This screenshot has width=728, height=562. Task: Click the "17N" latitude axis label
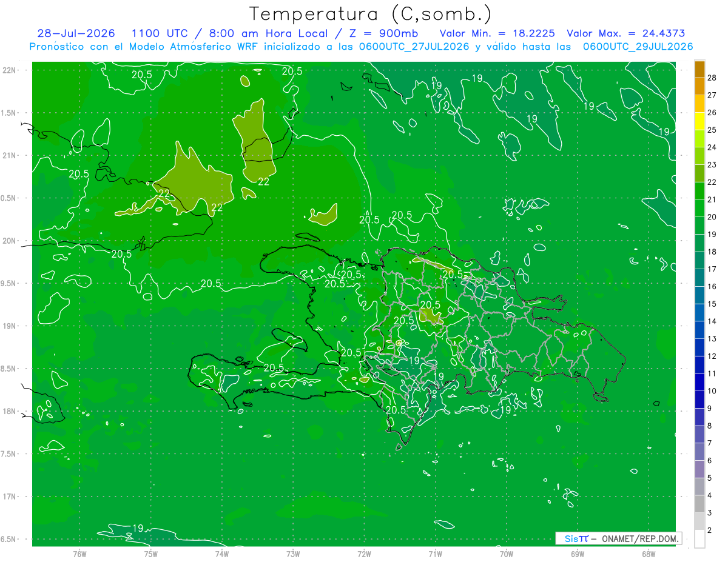pyautogui.click(x=8, y=497)
